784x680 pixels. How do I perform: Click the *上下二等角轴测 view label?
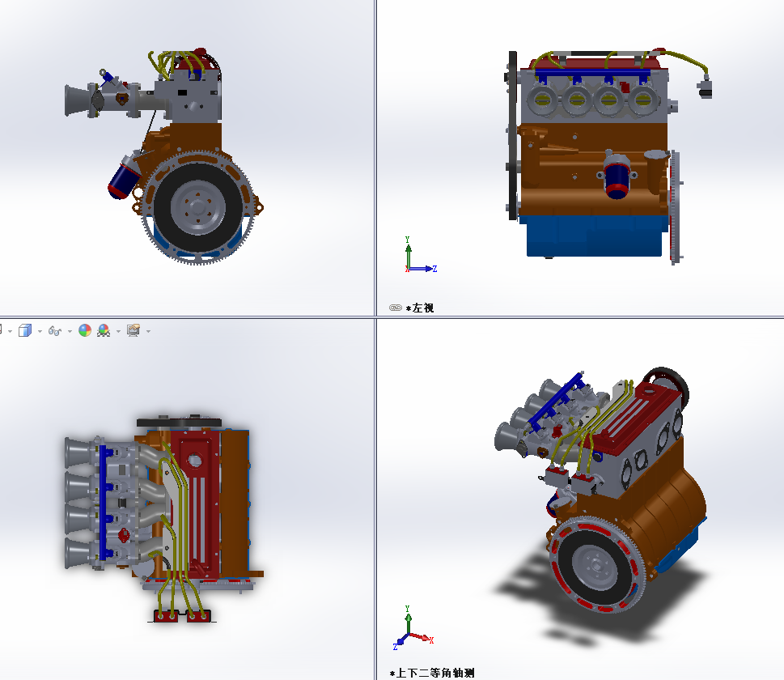pyautogui.click(x=432, y=673)
